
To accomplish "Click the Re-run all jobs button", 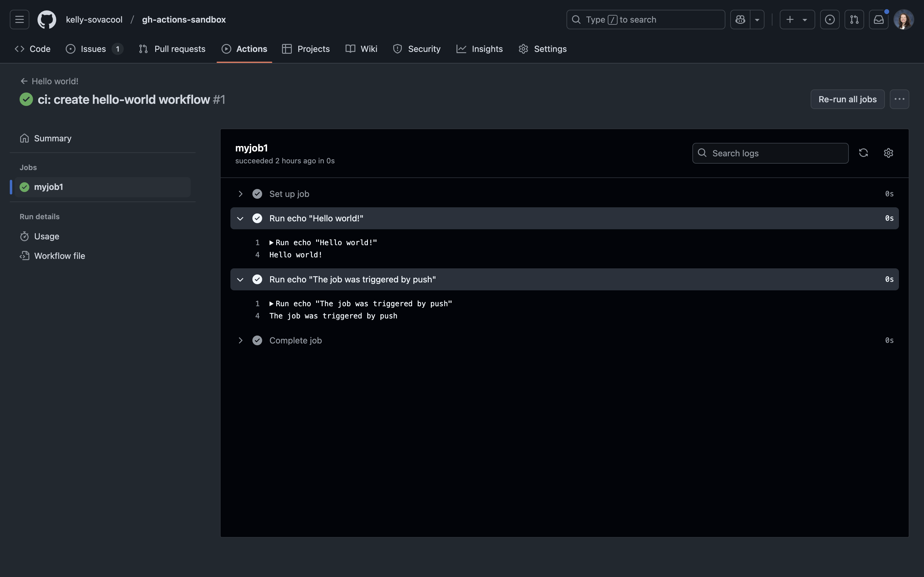I will [x=847, y=99].
